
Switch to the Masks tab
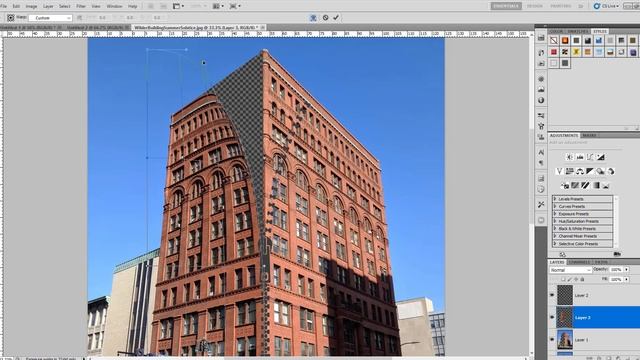589,135
